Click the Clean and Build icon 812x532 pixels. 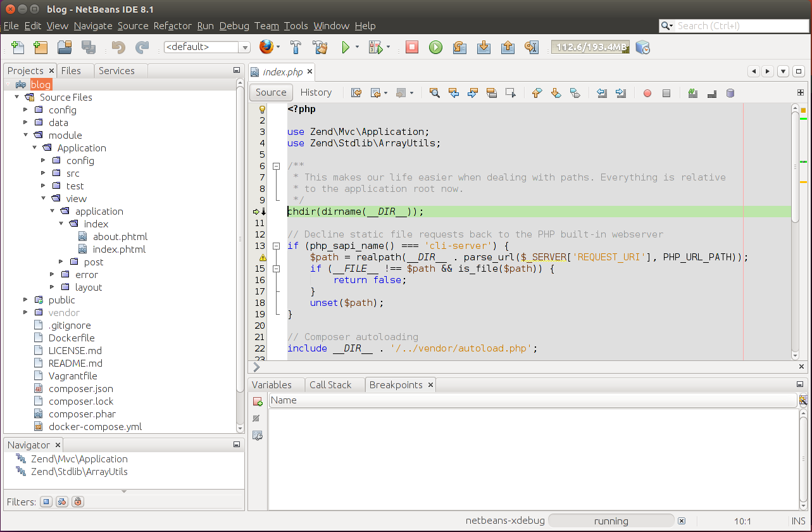[x=320, y=47]
